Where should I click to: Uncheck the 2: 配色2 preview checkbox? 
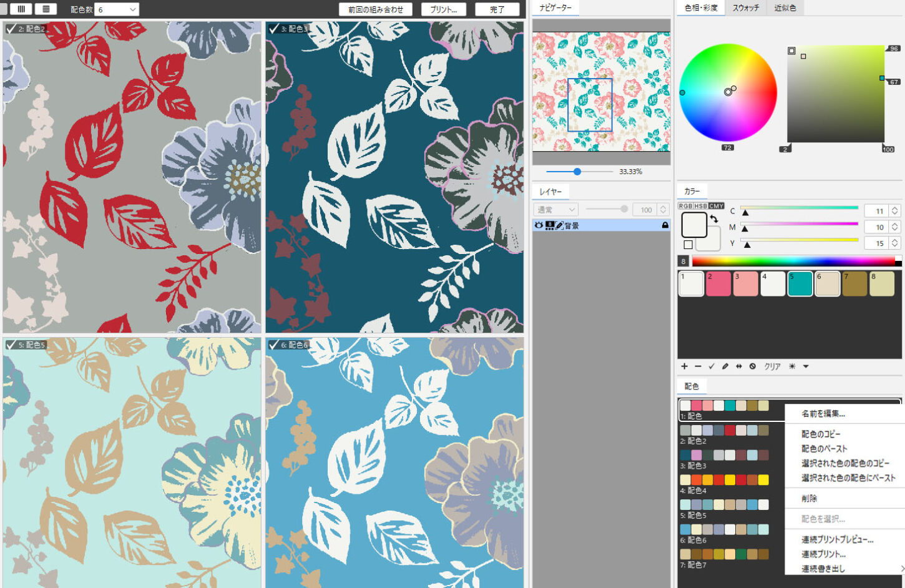coord(11,29)
